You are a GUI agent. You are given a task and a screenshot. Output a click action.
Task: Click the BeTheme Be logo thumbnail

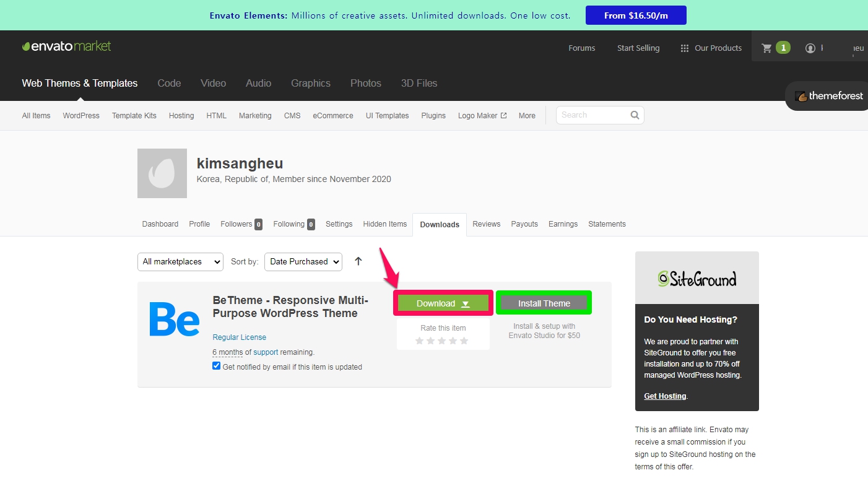175,319
